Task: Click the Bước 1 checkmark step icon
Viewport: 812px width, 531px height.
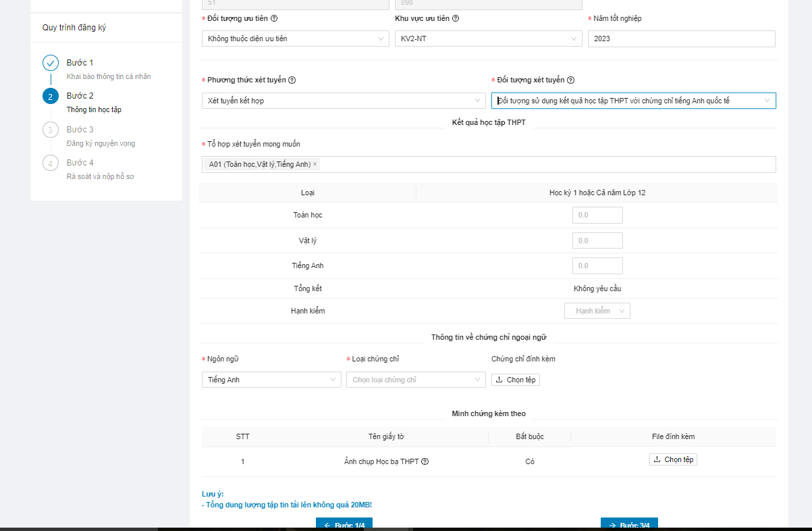Action: coord(51,63)
